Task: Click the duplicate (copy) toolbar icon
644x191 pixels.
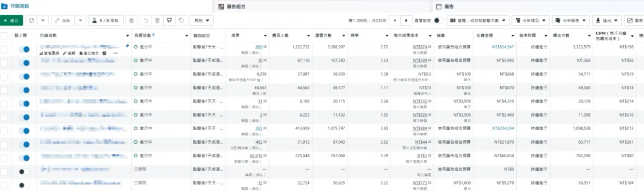Action: (x=31, y=20)
